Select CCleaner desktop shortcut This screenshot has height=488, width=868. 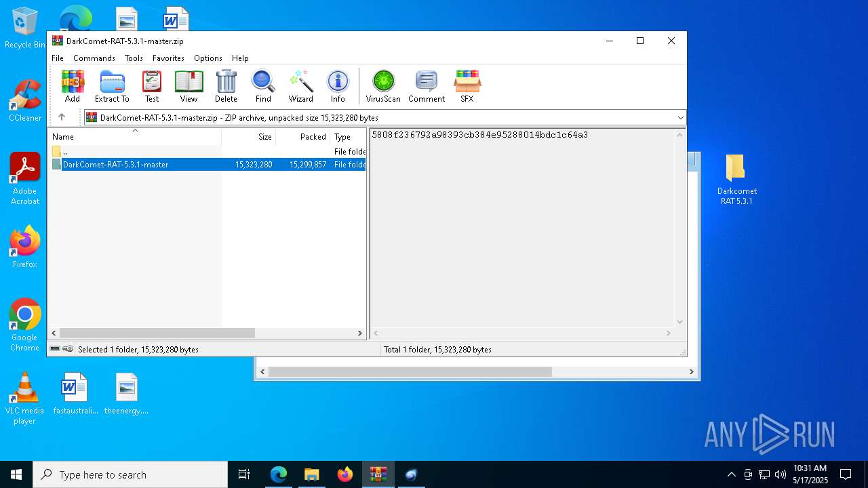click(x=25, y=101)
